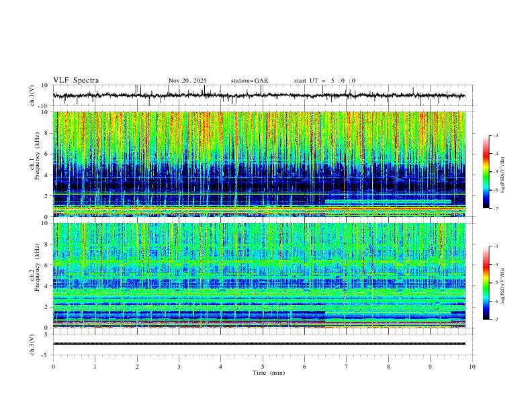The height and width of the screenshot is (411, 532).
Task: Click the 'Time (min)' axis label
Action: point(269,373)
